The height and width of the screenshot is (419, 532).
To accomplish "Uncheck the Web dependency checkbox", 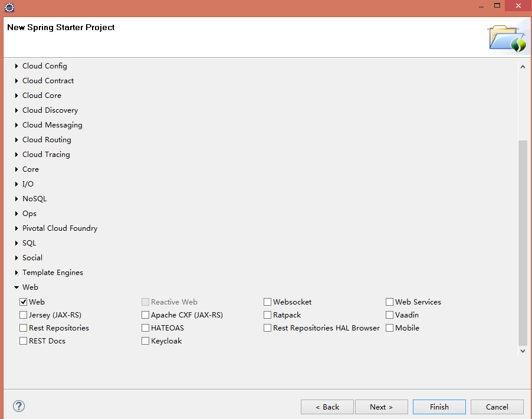I will point(23,302).
